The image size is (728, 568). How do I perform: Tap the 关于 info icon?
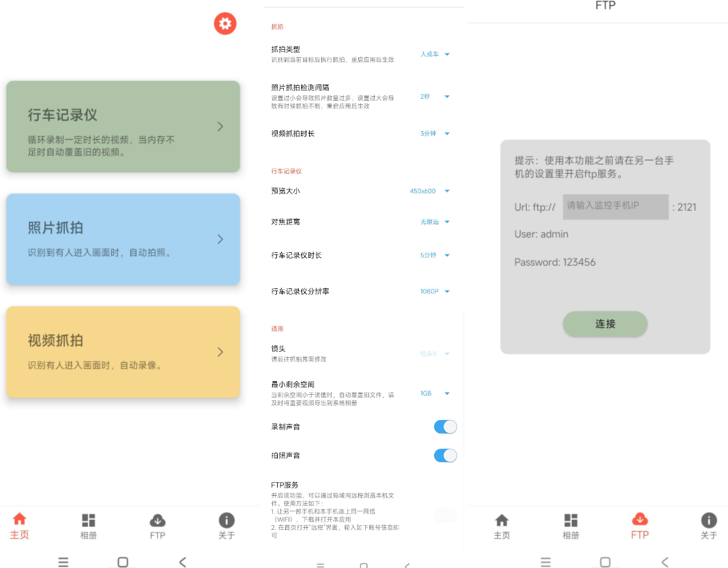coord(227,522)
